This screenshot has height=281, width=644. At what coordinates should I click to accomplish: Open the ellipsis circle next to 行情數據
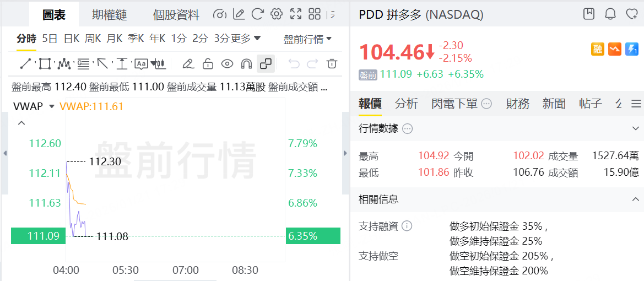[408, 129]
